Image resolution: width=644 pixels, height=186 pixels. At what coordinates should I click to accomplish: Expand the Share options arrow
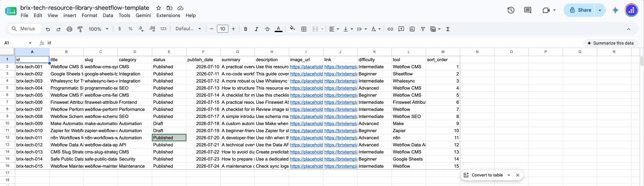[x=600, y=10]
